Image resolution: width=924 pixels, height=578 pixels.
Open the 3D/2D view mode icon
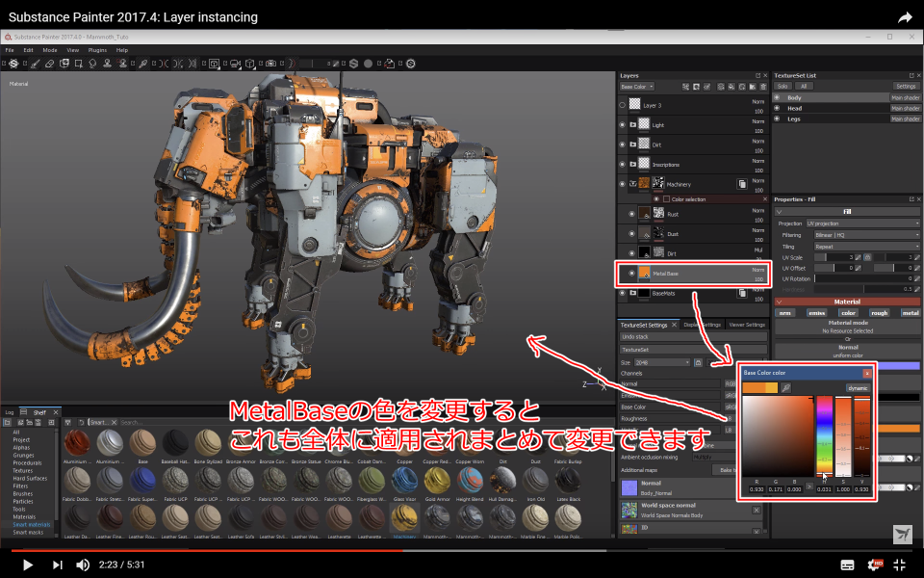click(x=214, y=64)
